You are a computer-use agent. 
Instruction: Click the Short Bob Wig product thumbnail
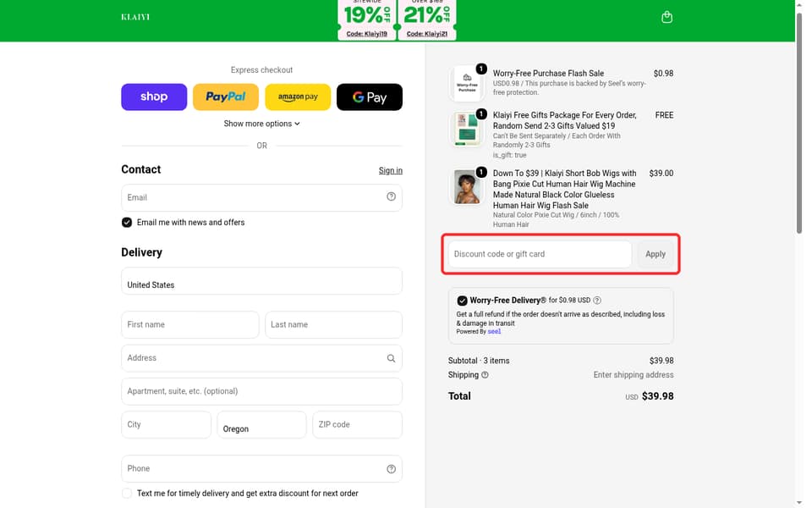pyautogui.click(x=467, y=186)
